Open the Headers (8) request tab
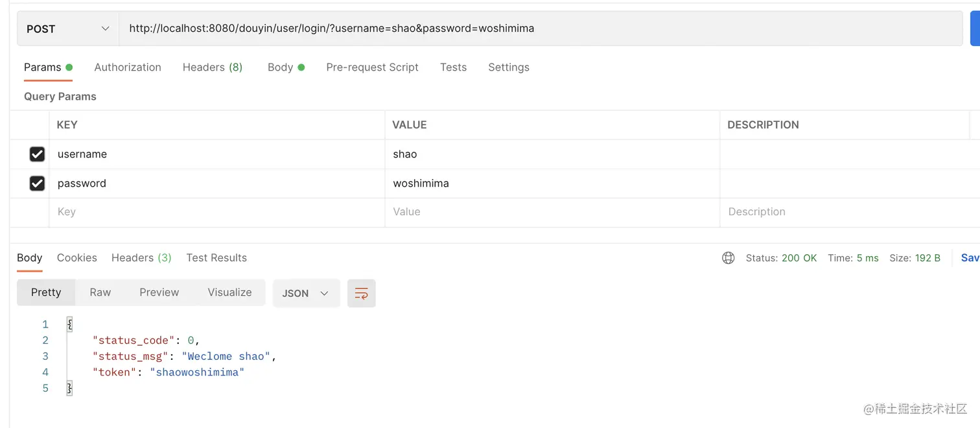 point(213,67)
